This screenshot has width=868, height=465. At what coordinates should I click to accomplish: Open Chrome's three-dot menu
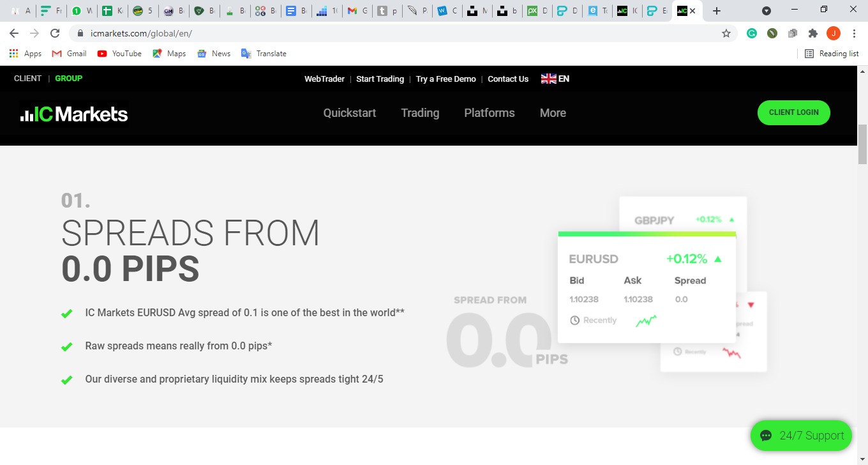click(x=854, y=33)
